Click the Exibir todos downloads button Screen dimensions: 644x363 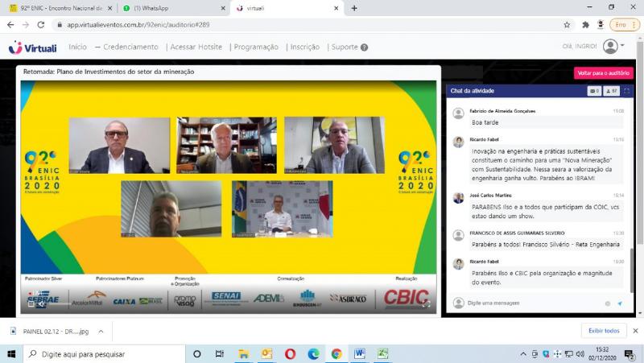coord(604,331)
